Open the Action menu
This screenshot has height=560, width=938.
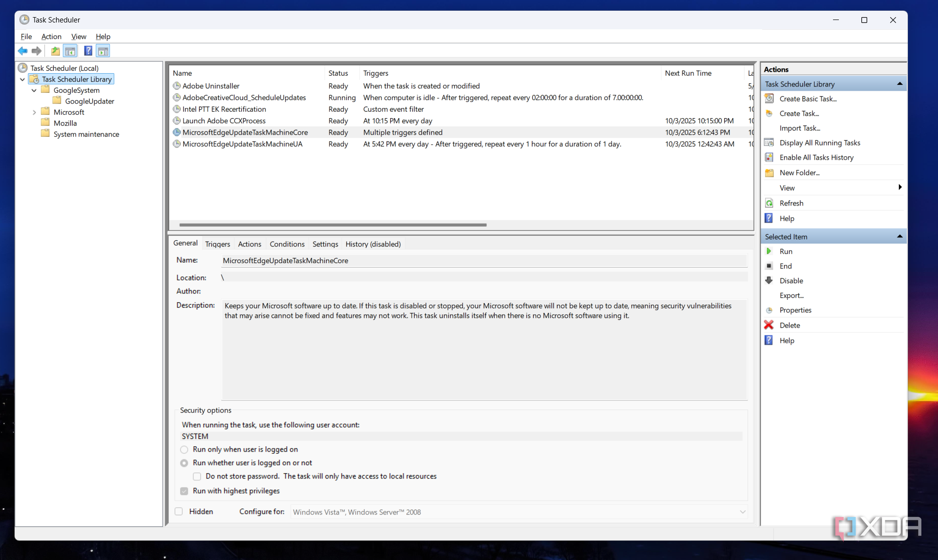pyautogui.click(x=51, y=37)
